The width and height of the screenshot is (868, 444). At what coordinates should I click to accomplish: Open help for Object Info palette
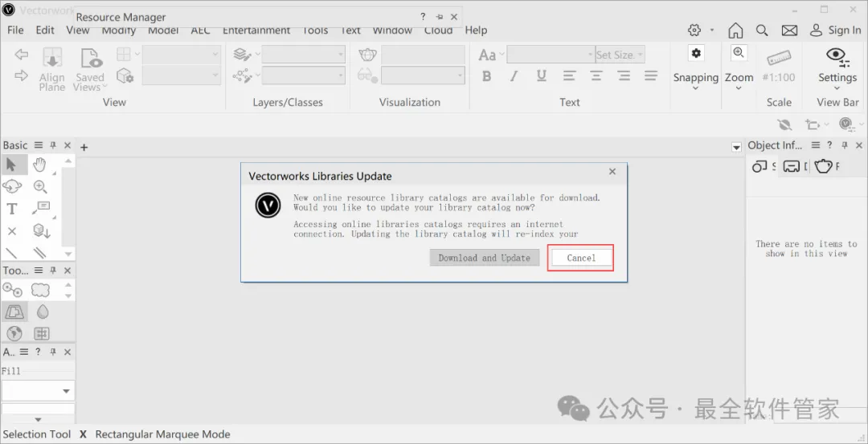point(829,145)
